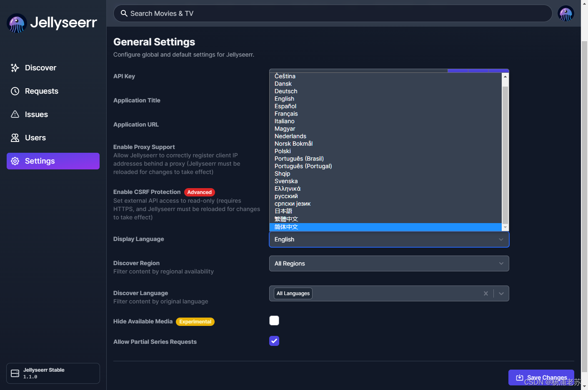Click the language list scroll up arrow
588x390 pixels.
coord(505,77)
